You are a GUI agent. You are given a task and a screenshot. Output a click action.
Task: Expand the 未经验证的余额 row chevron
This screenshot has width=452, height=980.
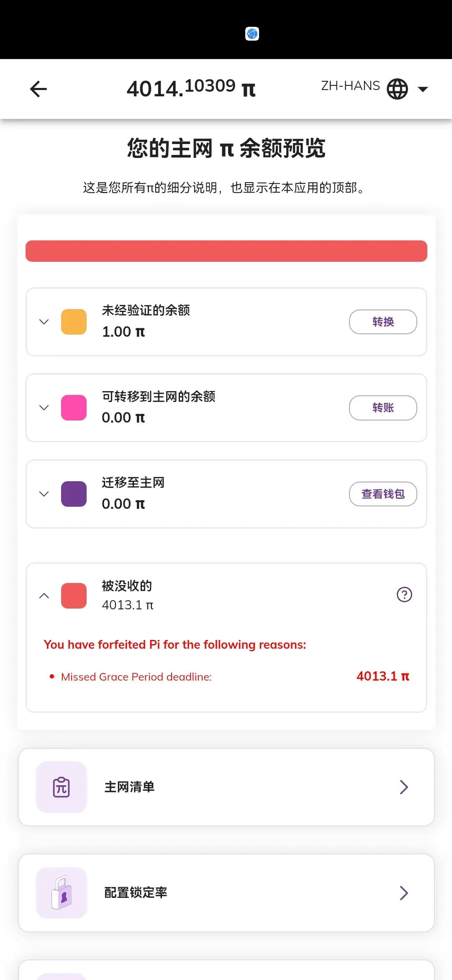(44, 322)
